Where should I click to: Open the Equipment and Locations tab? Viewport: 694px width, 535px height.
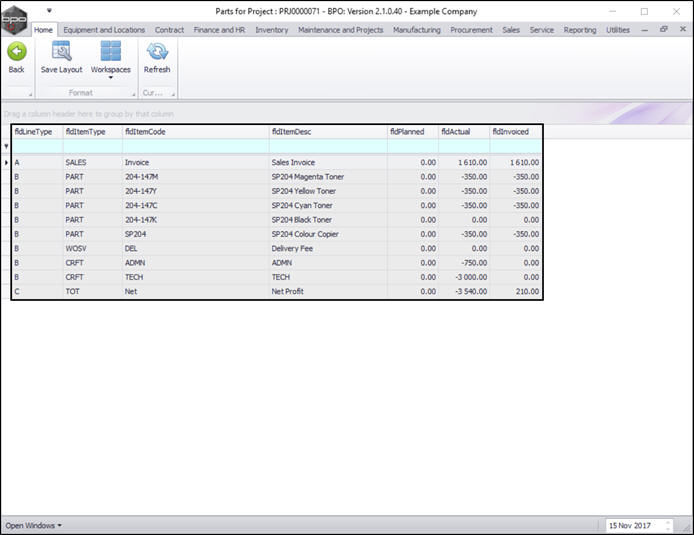click(x=104, y=30)
